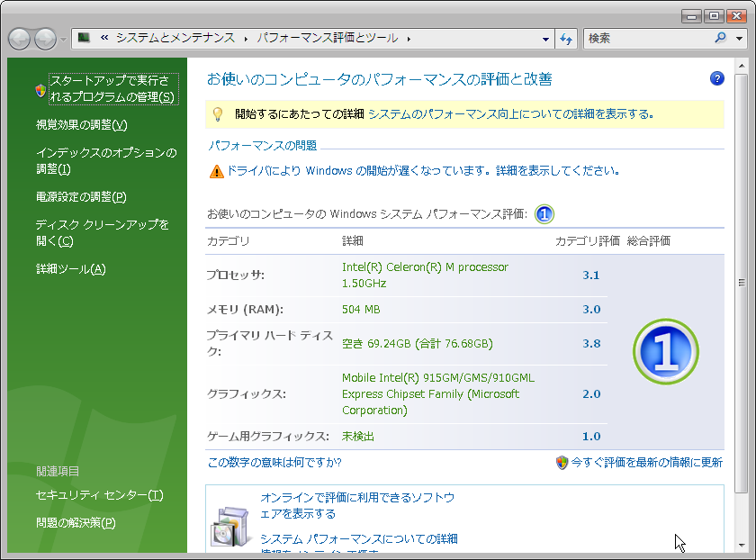The width and height of the screenshot is (756, 560).
Task: Click the large base score 1 badge
Action: pos(666,352)
